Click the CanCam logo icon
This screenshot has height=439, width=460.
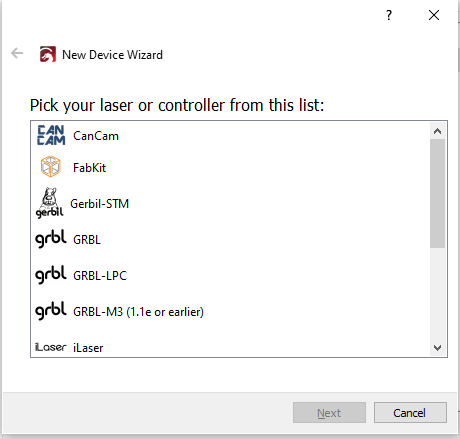pos(51,135)
